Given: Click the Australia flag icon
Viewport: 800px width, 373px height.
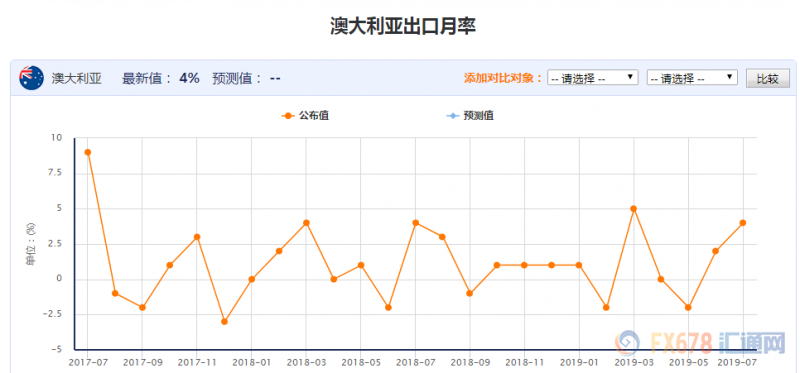Looking at the screenshot, I should coord(32,78).
